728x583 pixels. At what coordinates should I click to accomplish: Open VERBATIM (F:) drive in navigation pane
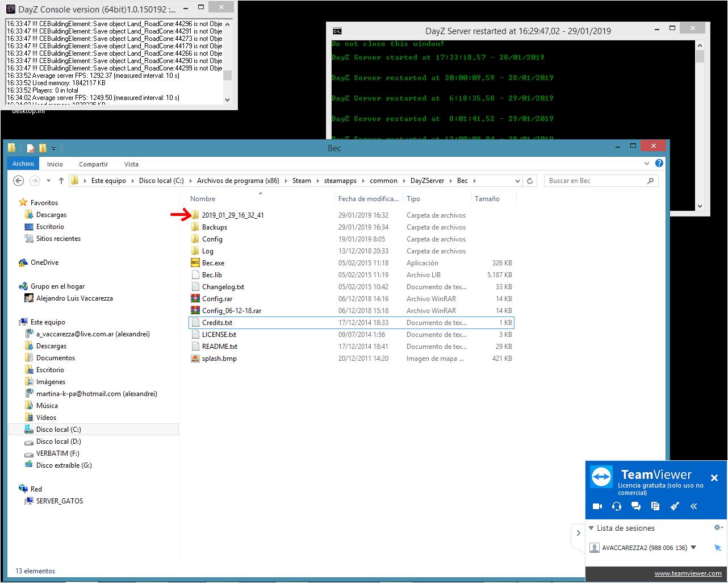pyautogui.click(x=57, y=453)
